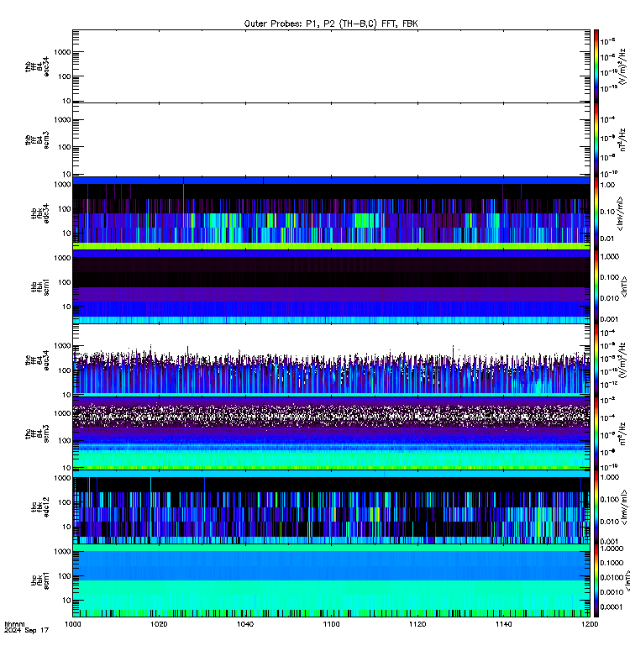Click the color bar beside thc fbk scm1 panel
Image resolution: width=630 pixels, height=672 pixels.
pos(596,580)
